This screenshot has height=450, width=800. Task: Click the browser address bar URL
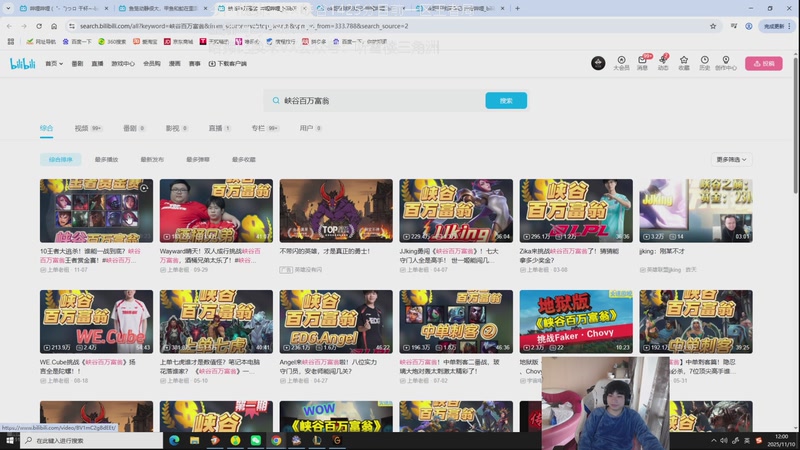[244, 26]
